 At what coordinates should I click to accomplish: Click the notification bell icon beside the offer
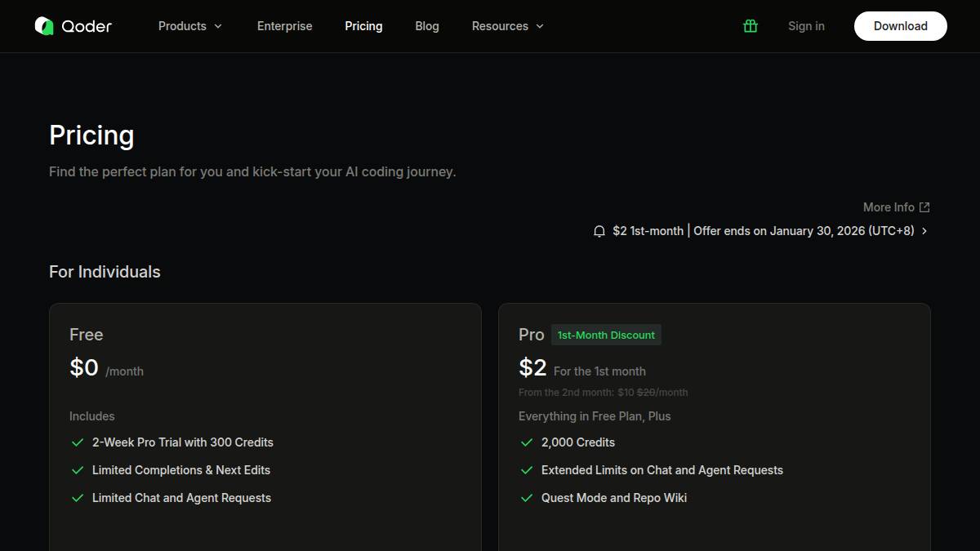pyautogui.click(x=599, y=231)
